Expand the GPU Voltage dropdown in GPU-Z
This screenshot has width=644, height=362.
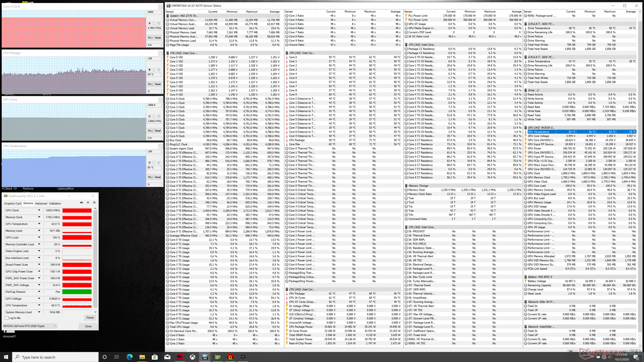coord(39,299)
